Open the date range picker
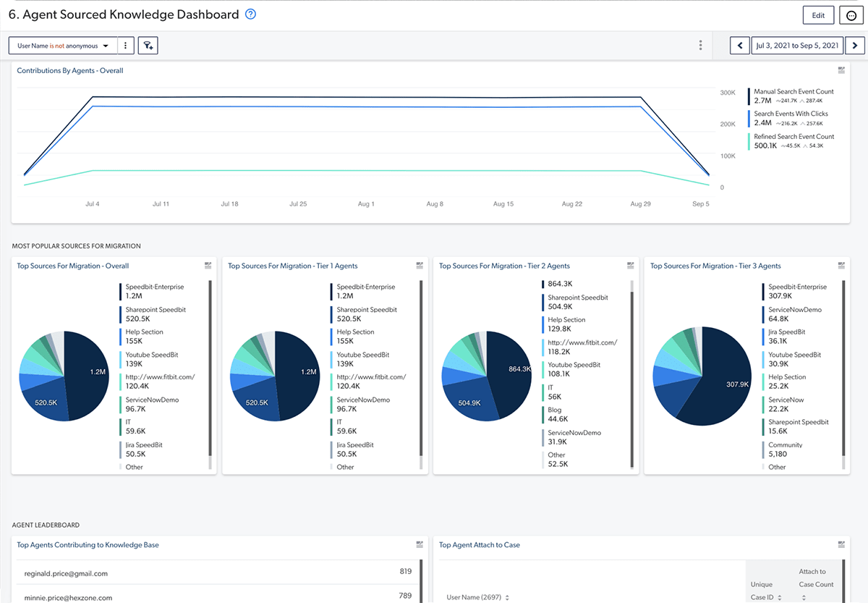This screenshot has width=868, height=603. [796, 46]
